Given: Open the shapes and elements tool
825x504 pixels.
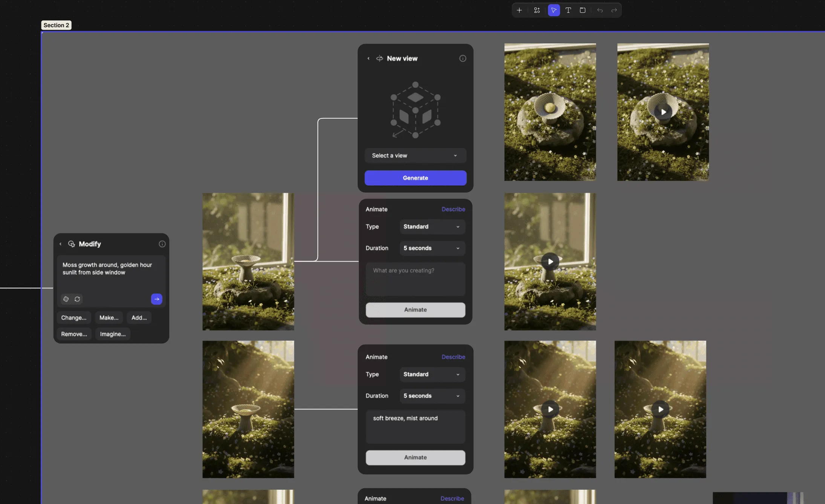Looking at the screenshot, I should (537, 10).
